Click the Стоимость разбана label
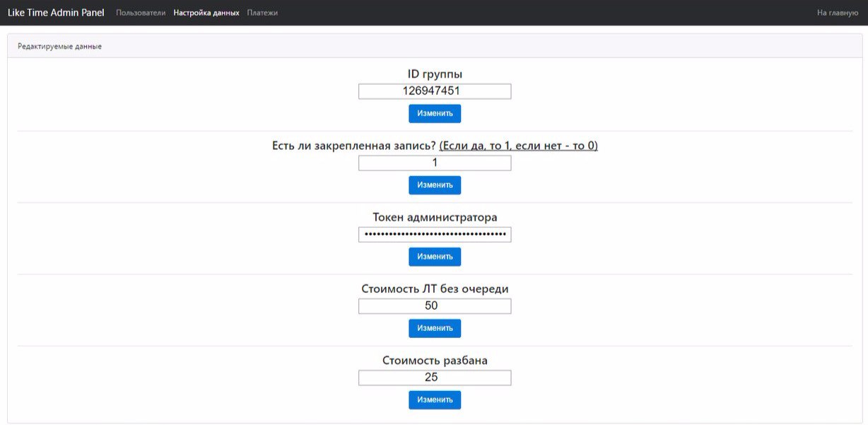The height and width of the screenshot is (425, 868). click(435, 361)
